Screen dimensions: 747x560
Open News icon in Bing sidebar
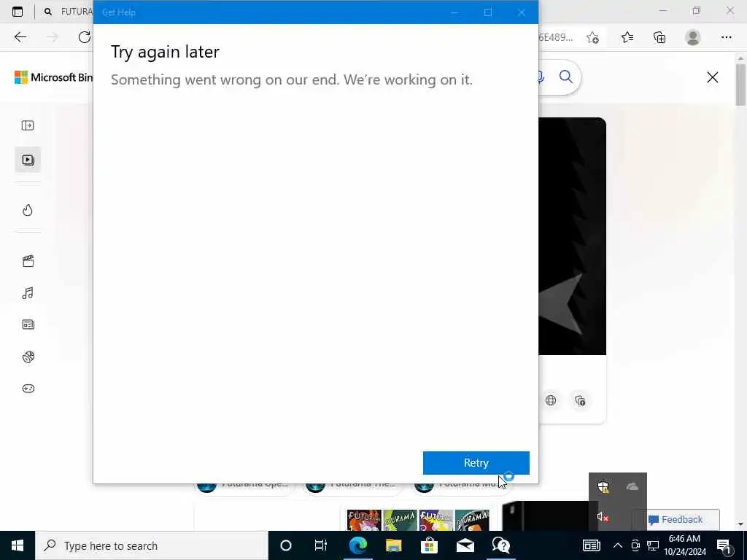coord(28,324)
